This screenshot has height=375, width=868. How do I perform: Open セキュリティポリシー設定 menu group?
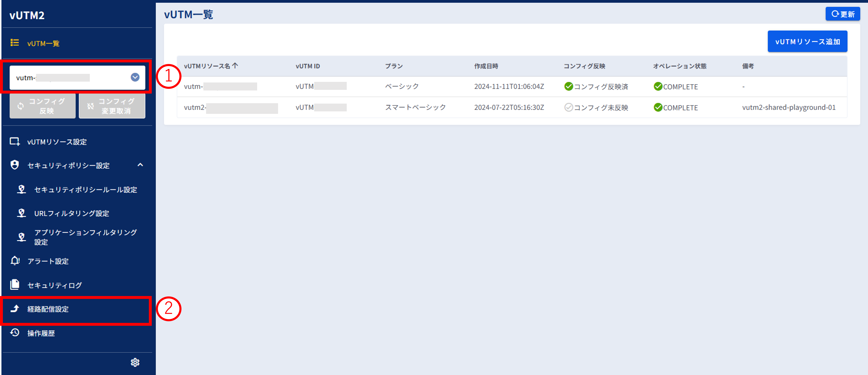(x=68, y=165)
